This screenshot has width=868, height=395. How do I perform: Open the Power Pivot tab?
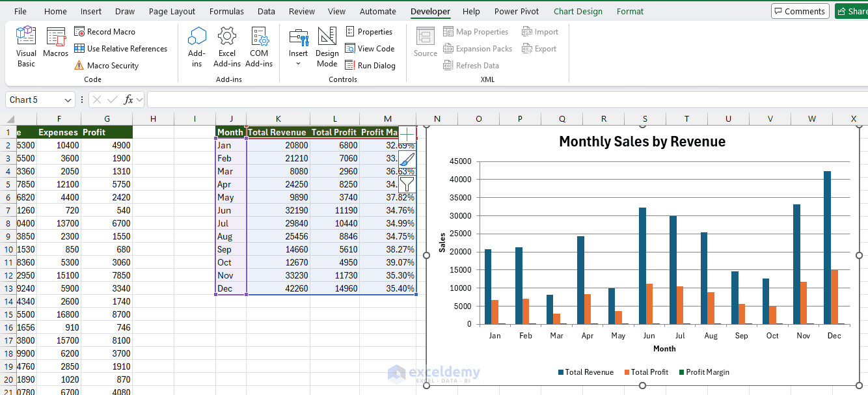tap(516, 11)
